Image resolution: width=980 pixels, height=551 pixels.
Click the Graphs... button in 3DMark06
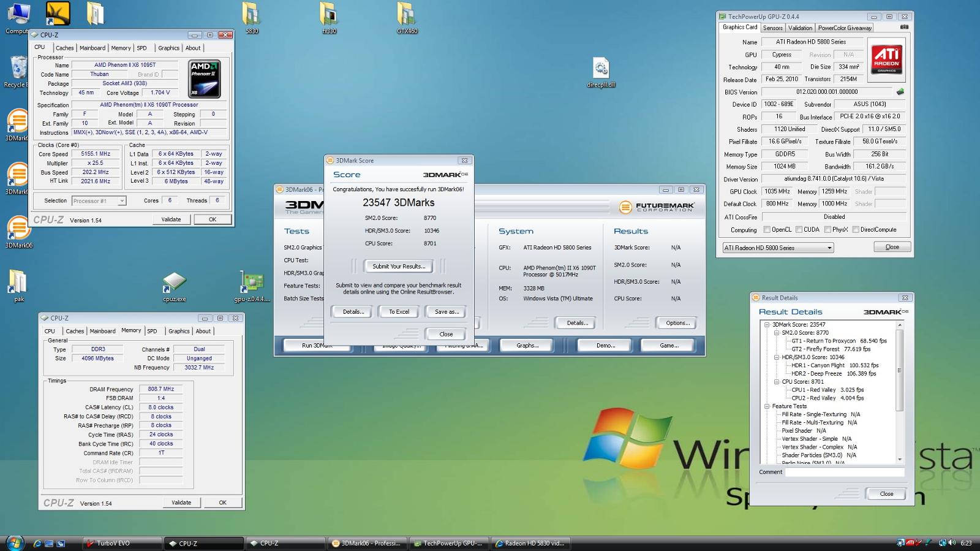point(527,346)
